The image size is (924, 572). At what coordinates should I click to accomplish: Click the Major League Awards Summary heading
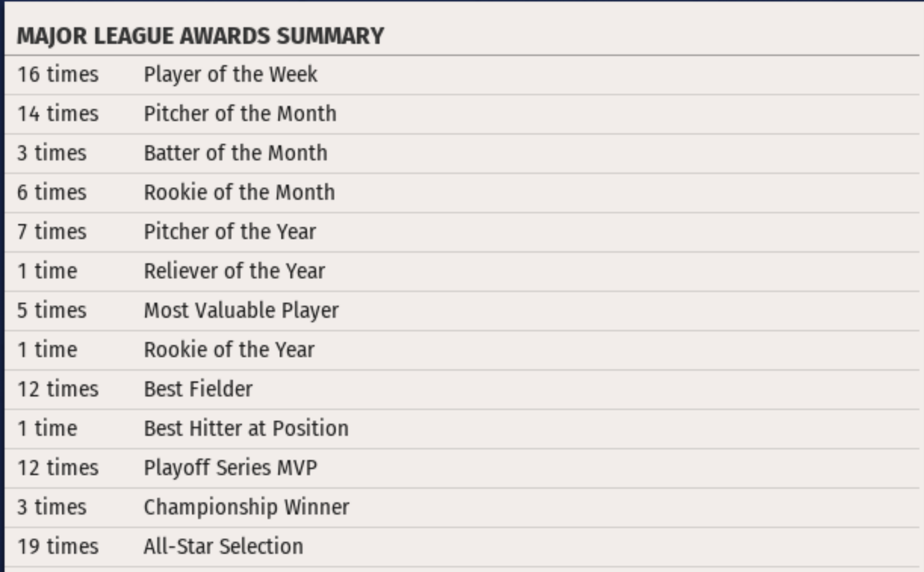coord(200,36)
